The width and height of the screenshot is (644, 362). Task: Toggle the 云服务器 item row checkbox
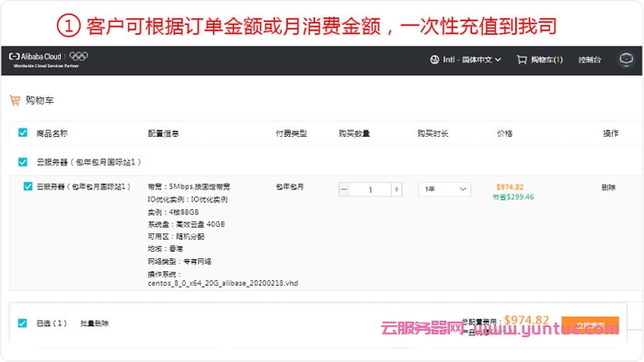tap(28, 187)
